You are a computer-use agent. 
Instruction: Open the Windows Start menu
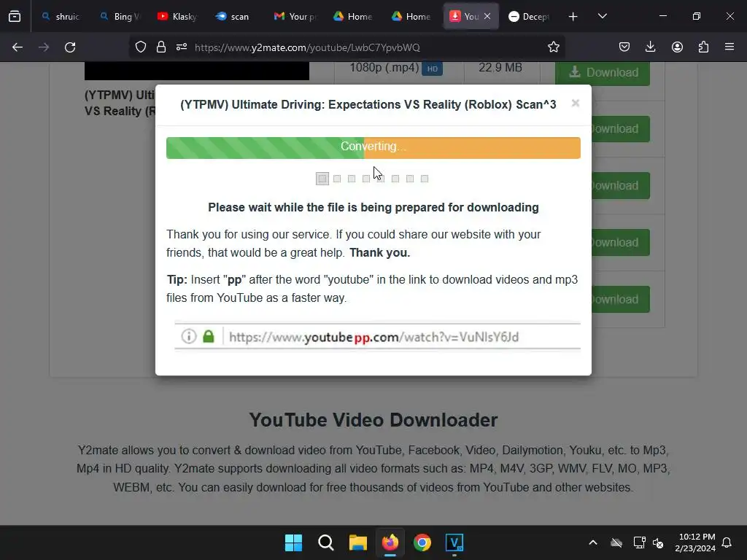[293, 542]
